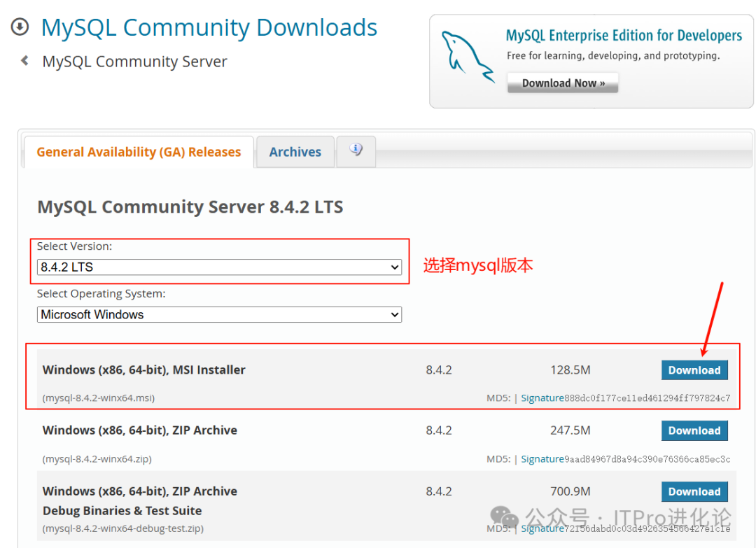Click the download circle icon beside page title
756x548 pixels.
(20, 27)
